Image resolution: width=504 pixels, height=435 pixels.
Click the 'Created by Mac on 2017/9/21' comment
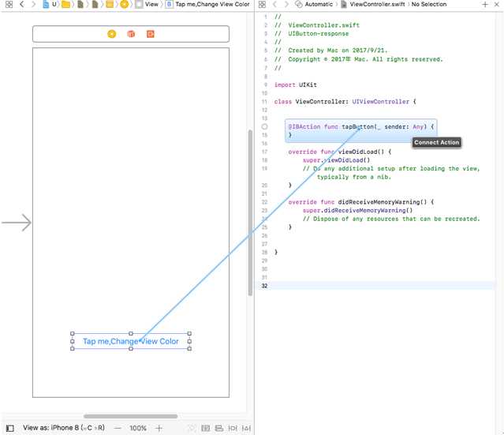point(331,51)
